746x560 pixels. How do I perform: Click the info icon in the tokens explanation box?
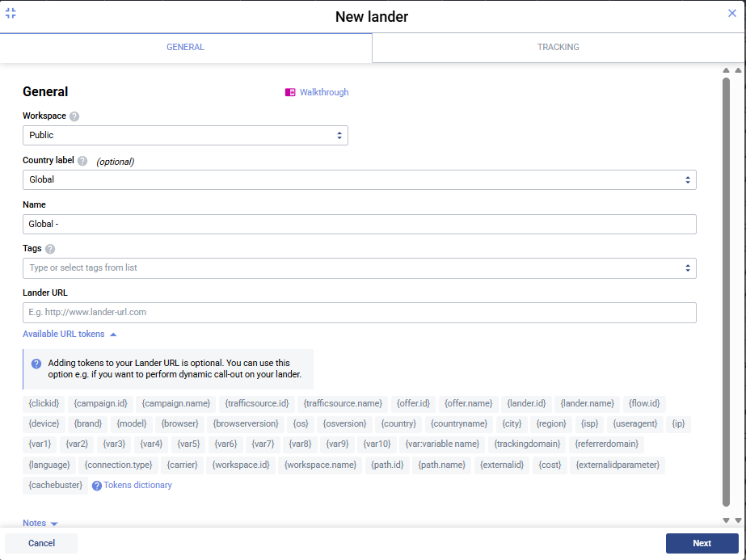pos(36,364)
